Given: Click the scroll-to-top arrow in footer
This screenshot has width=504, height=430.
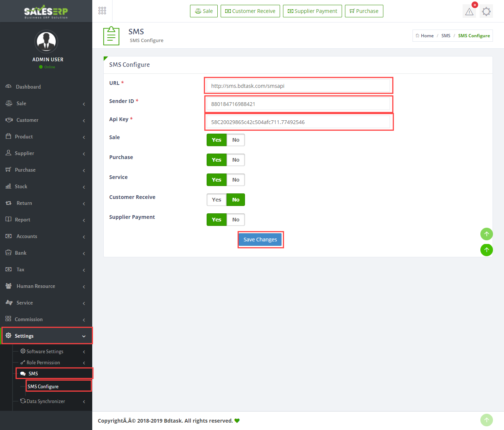Looking at the screenshot, I should [486, 420].
